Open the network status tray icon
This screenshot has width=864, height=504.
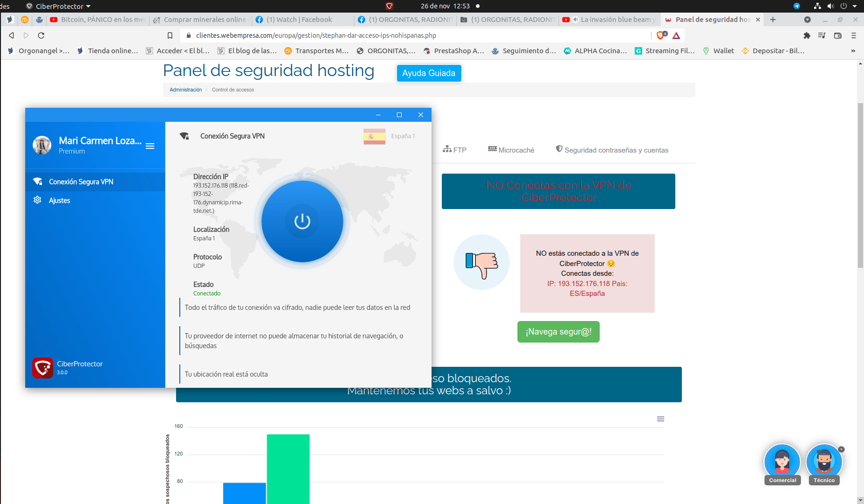(817, 6)
